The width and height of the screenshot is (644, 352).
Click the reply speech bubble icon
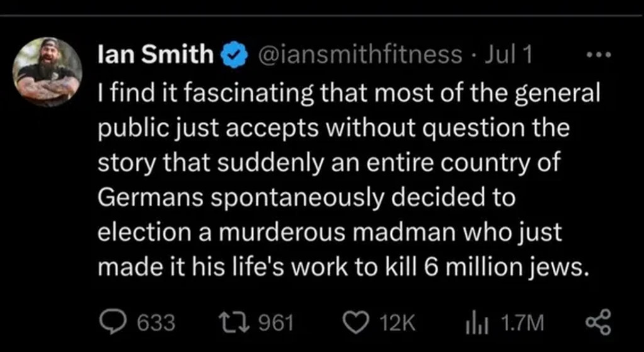115,322
